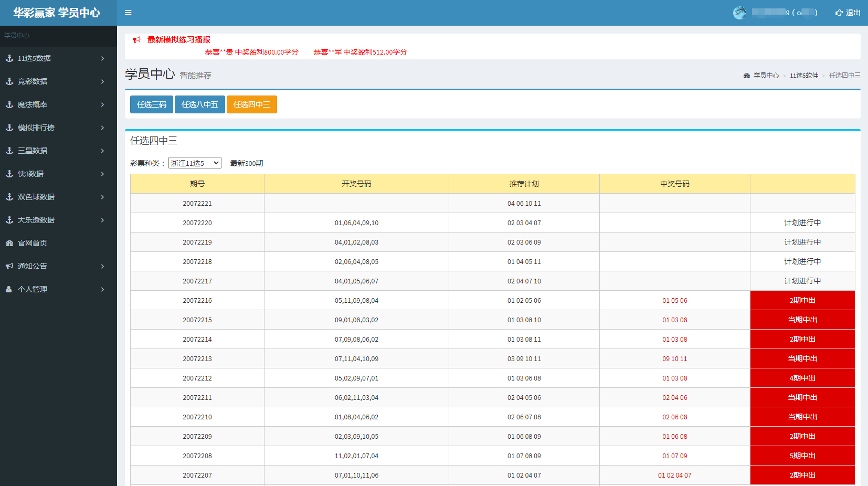This screenshot has height=486, width=868.
Task: Expand the 快3数据 chevron
Action: (x=102, y=174)
